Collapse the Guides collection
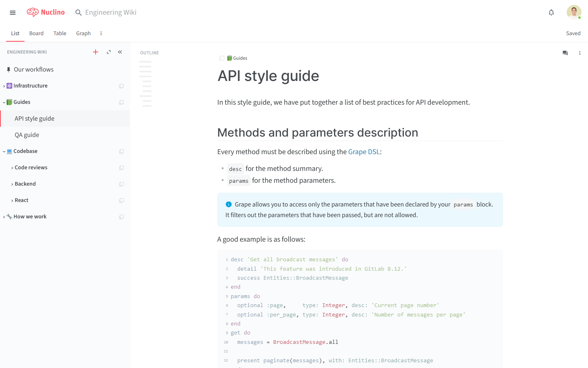 click(4, 102)
